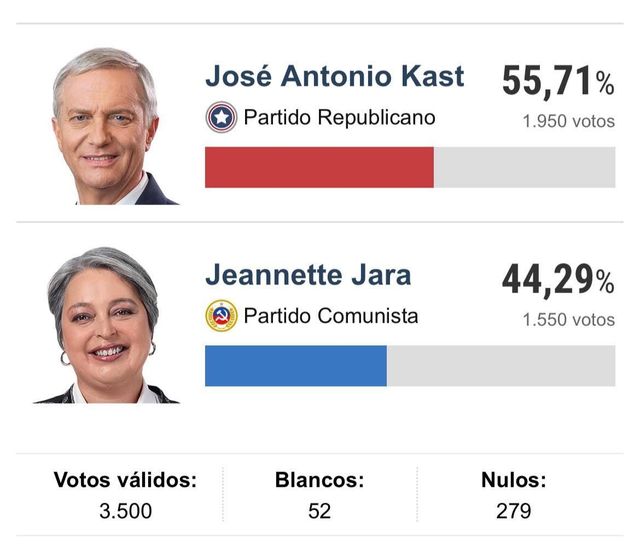Click the 55,71% percentage figure
640x553 pixels.
558,82
